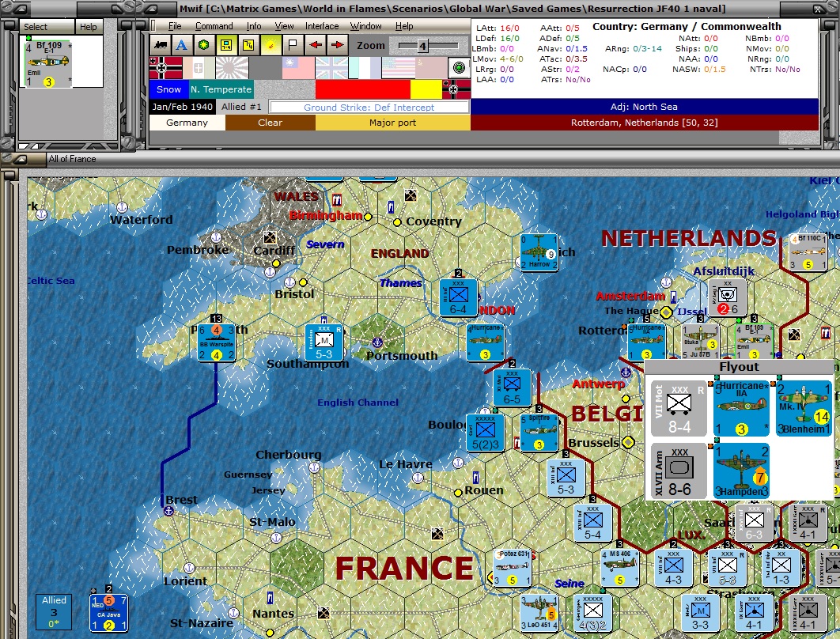Select the Stuka Ju 87B counter
This screenshot has height=639, width=840.
click(x=700, y=342)
